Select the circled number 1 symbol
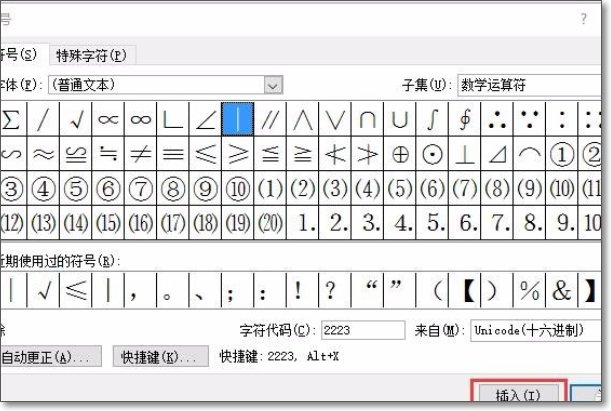The image size is (611, 411). click(x=562, y=153)
